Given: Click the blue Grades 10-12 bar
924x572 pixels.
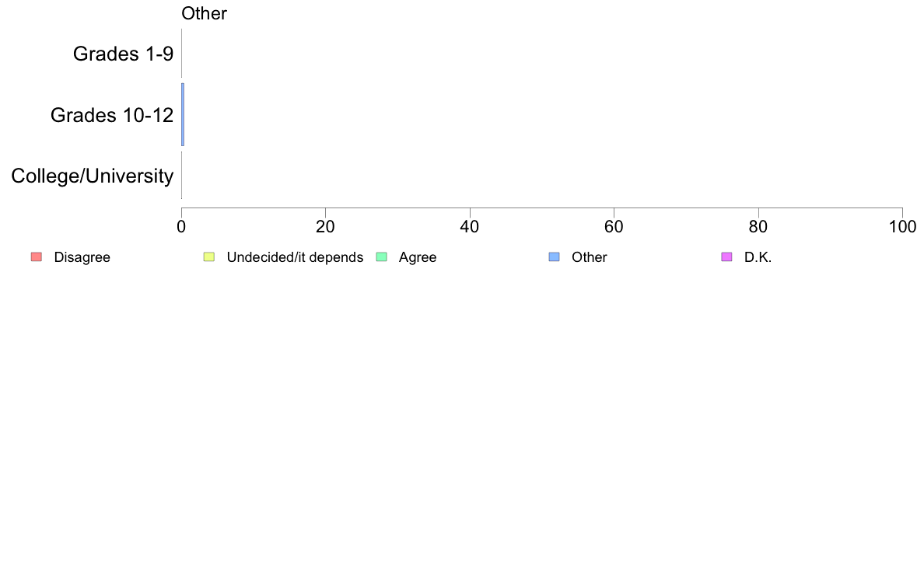Looking at the screenshot, I should coord(183,115).
